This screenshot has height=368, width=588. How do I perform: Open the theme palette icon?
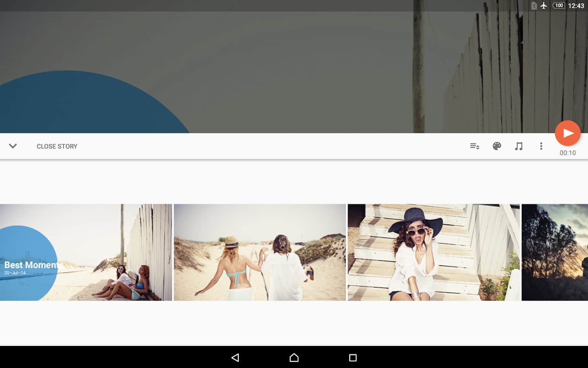[x=497, y=146]
